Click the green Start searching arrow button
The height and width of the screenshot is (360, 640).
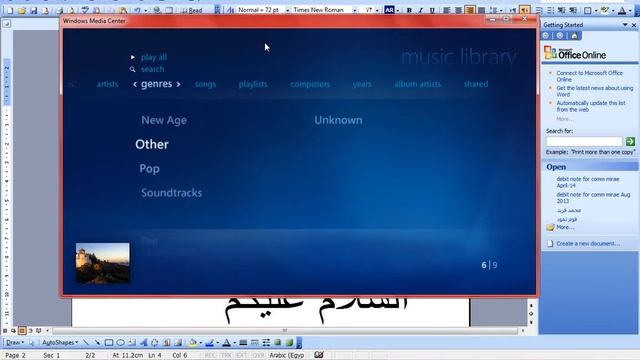click(x=630, y=141)
